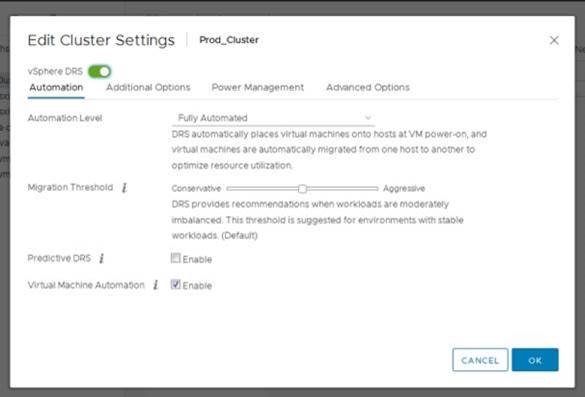Image resolution: width=585 pixels, height=397 pixels.
Task: Open the Automation Level dropdown
Action: (273, 118)
